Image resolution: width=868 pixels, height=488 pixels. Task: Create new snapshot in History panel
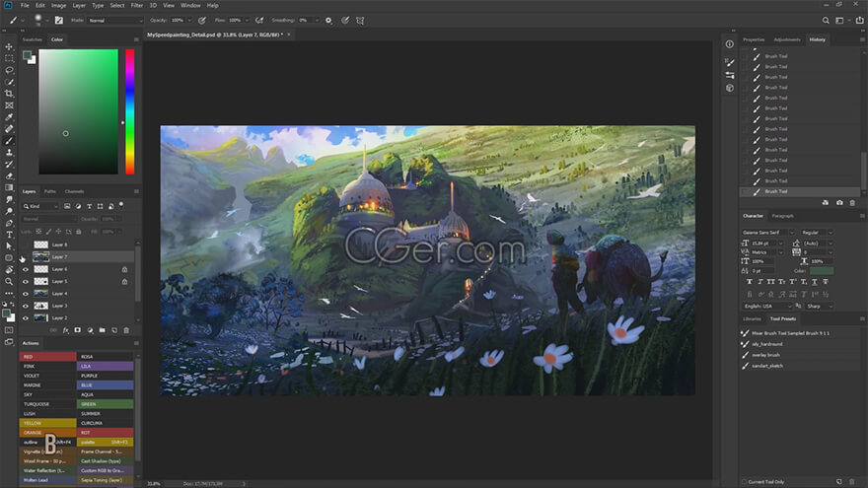click(x=839, y=203)
